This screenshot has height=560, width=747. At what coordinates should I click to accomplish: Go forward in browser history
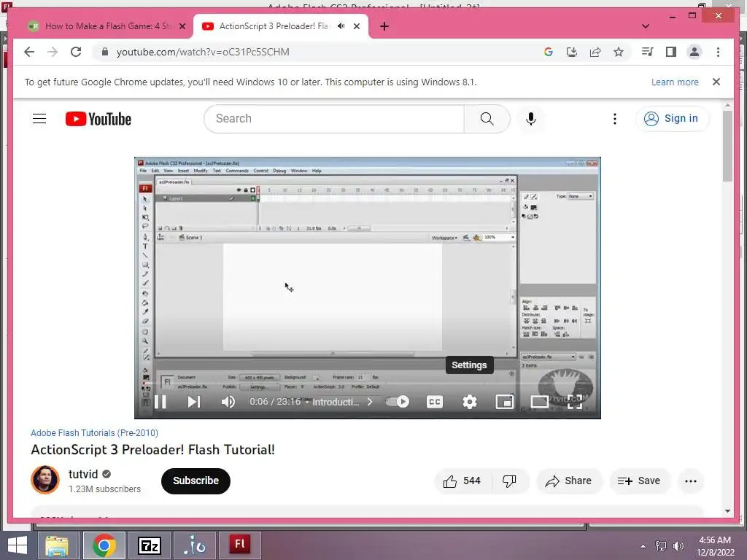(53, 52)
